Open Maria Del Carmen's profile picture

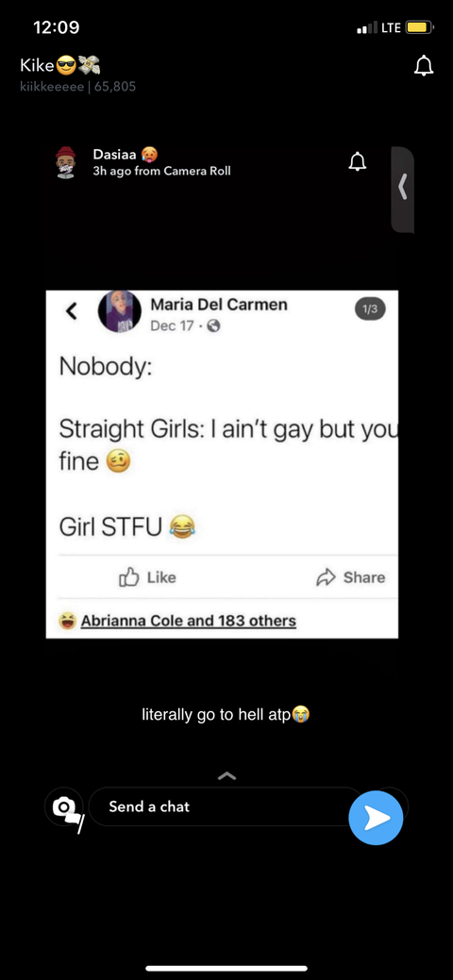[120, 311]
